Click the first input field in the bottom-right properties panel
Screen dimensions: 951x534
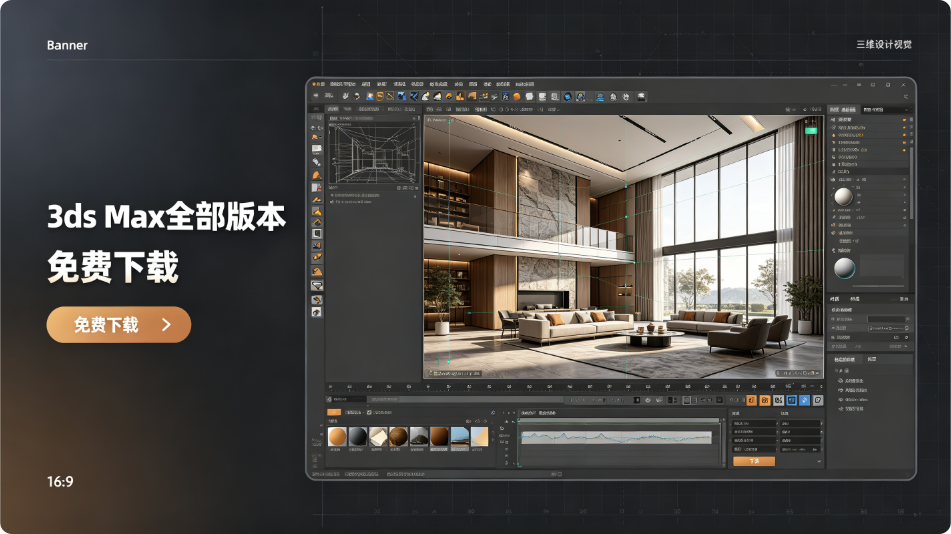754,424
